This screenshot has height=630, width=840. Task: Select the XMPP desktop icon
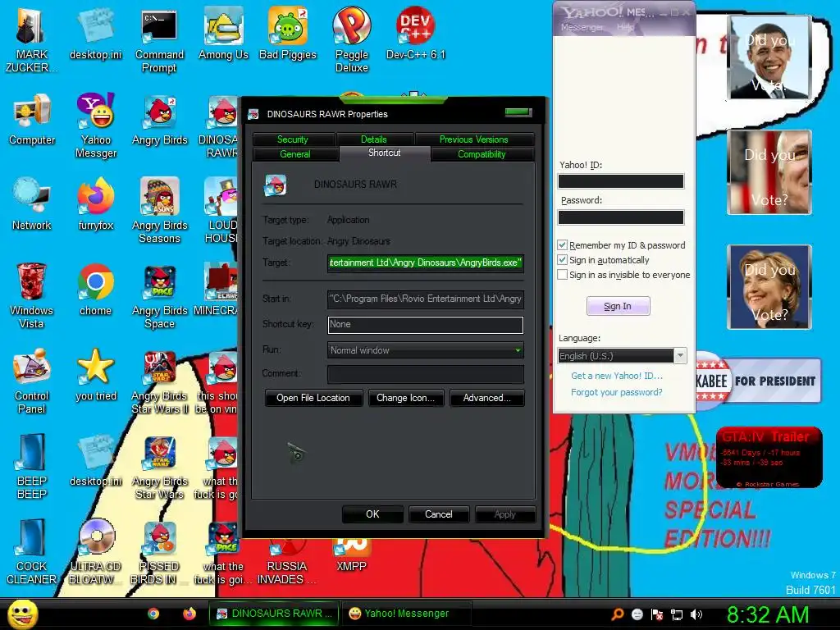point(351,556)
